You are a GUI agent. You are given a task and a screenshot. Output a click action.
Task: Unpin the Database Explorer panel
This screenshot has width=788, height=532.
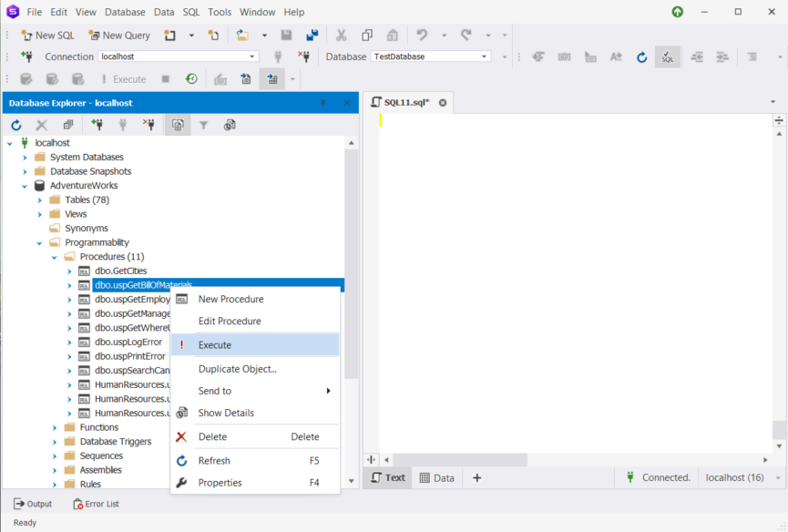[x=323, y=103]
